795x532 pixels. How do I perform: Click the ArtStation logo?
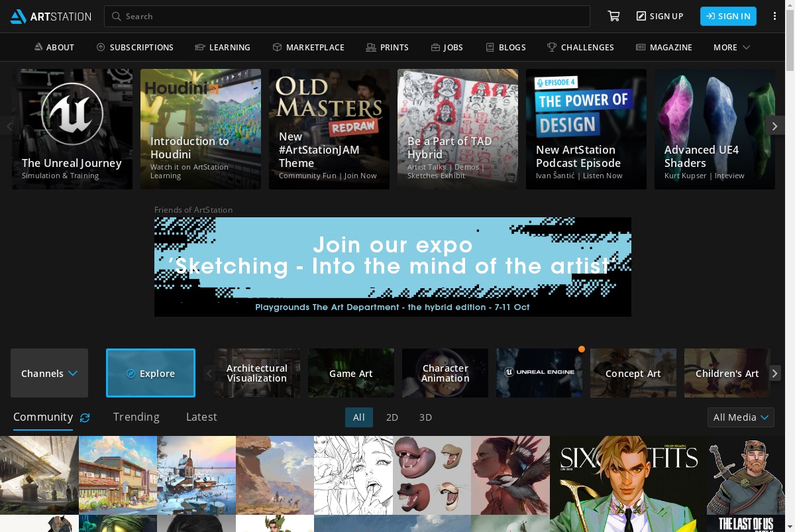pyautogui.click(x=51, y=17)
